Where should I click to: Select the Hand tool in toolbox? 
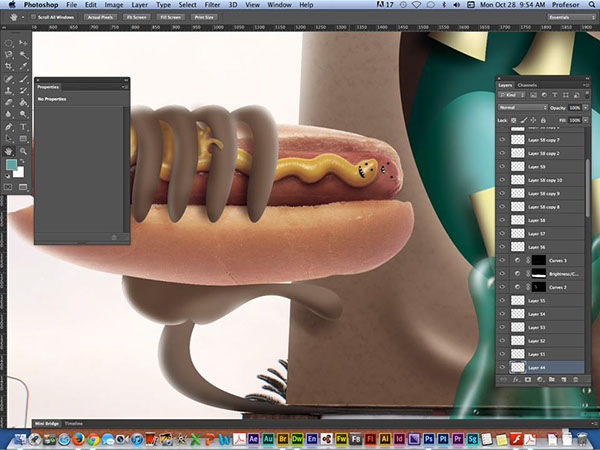pos(8,151)
